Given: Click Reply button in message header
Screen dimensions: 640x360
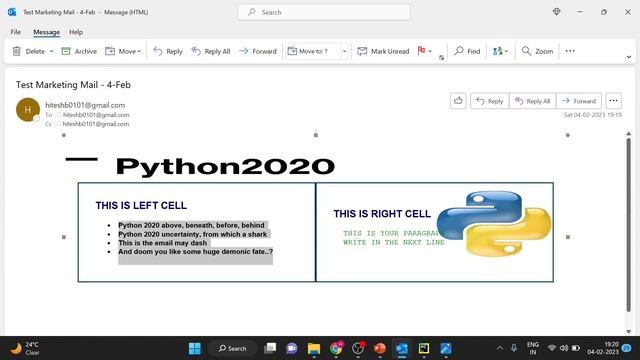Looking at the screenshot, I should coord(489,101).
